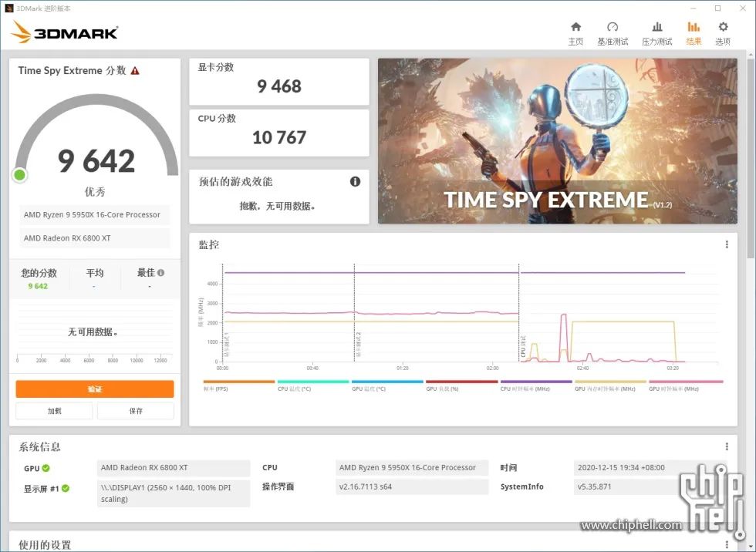Click the green dot on the score gauge
Image resolution: width=756 pixels, height=552 pixels.
(20, 175)
